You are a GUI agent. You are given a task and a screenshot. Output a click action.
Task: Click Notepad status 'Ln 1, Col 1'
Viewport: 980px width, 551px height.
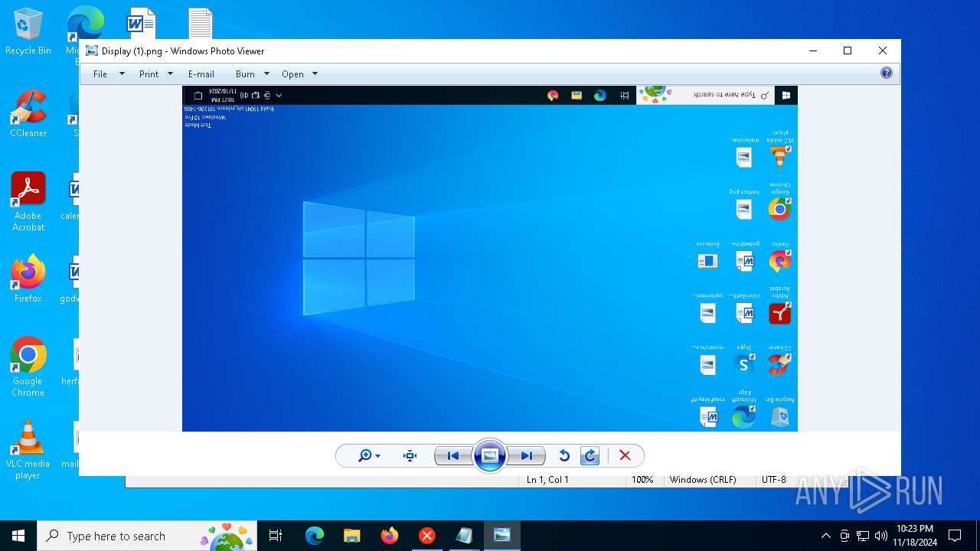click(547, 480)
